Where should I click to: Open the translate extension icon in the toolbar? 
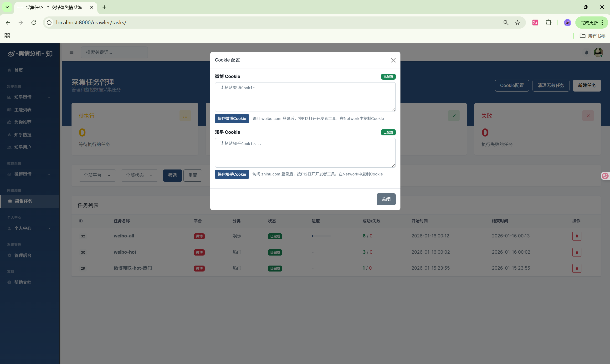(x=535, y=23)
